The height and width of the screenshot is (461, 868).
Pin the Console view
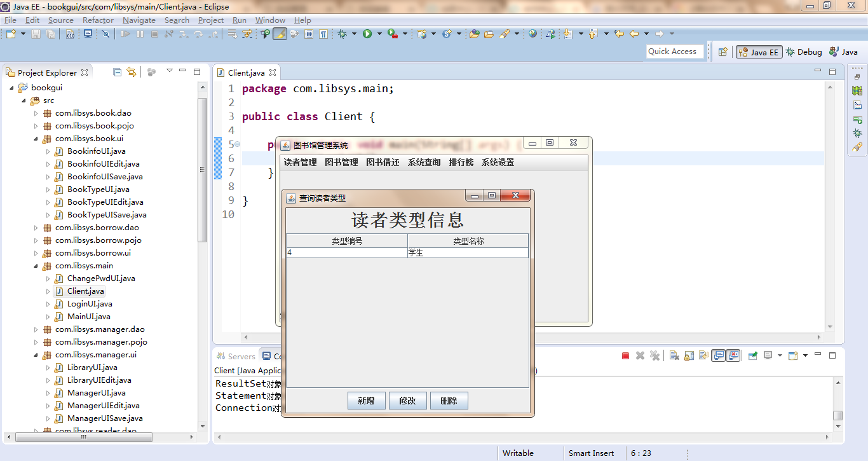tap(753, 356)
